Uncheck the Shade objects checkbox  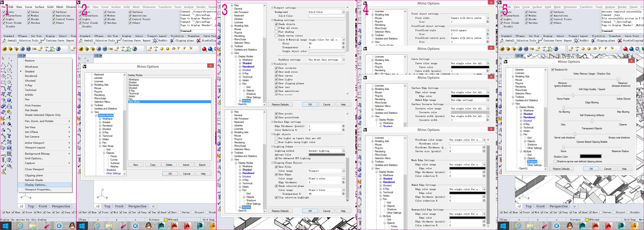(276, 24)
